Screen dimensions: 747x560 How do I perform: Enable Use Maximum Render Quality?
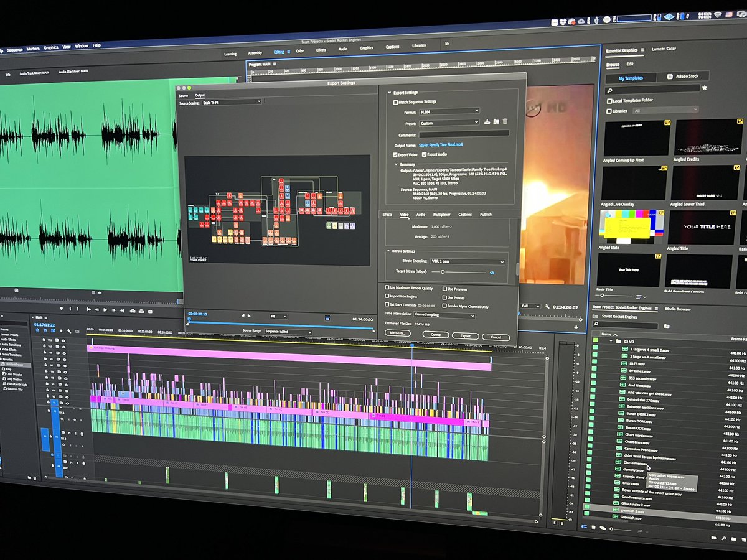click(387, 288)
